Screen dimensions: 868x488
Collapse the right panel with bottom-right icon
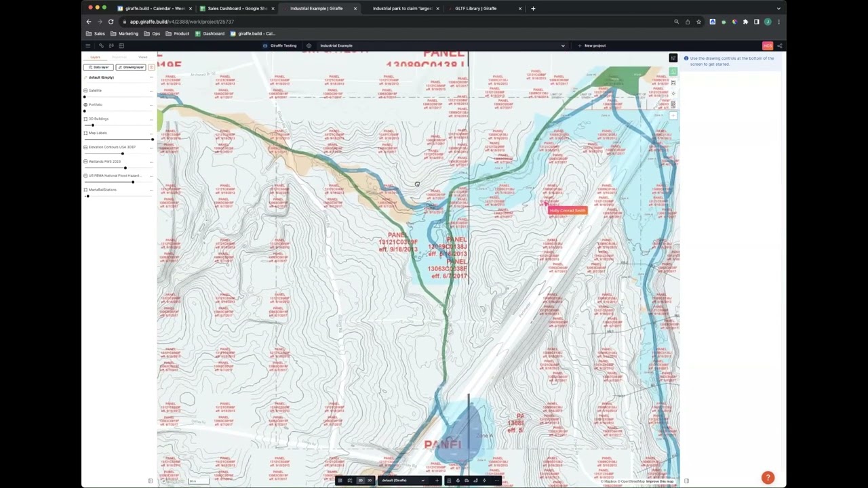[686, 481]
